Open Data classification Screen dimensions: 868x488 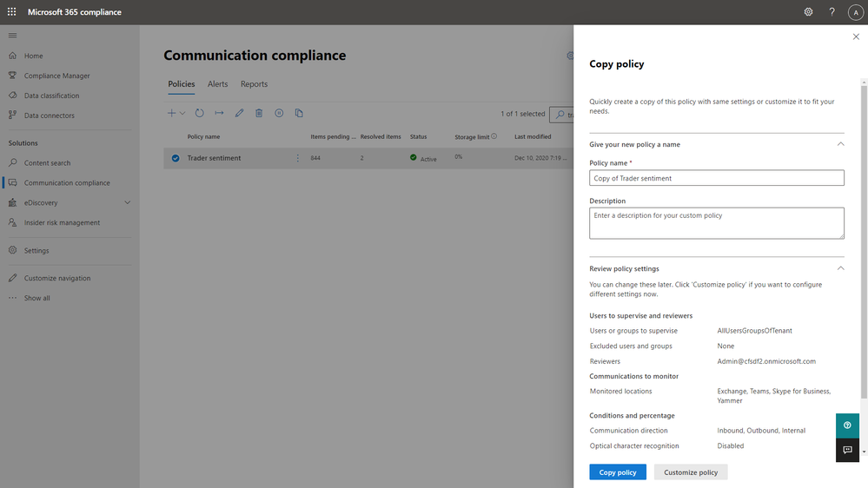pyautogui.click(x=51, y=96)
